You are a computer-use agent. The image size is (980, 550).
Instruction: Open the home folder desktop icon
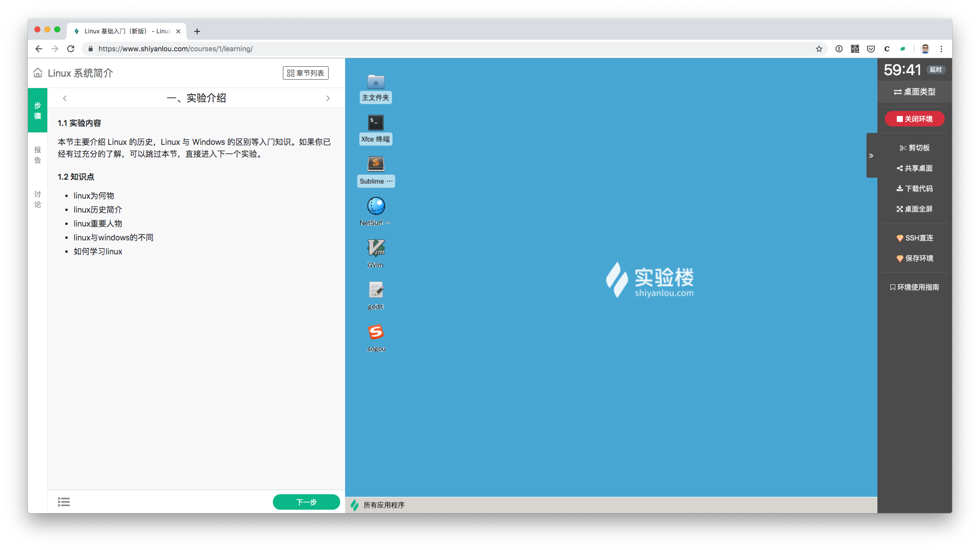375,82
